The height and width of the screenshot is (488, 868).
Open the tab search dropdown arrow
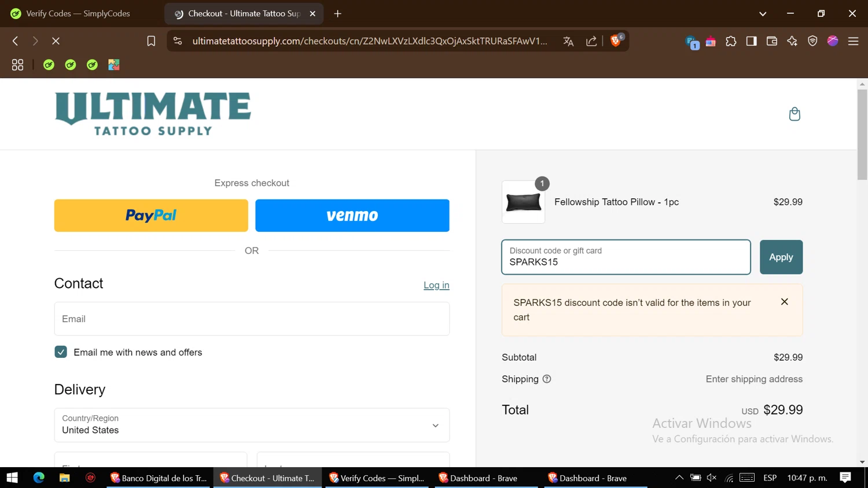(x=763, y=13)
